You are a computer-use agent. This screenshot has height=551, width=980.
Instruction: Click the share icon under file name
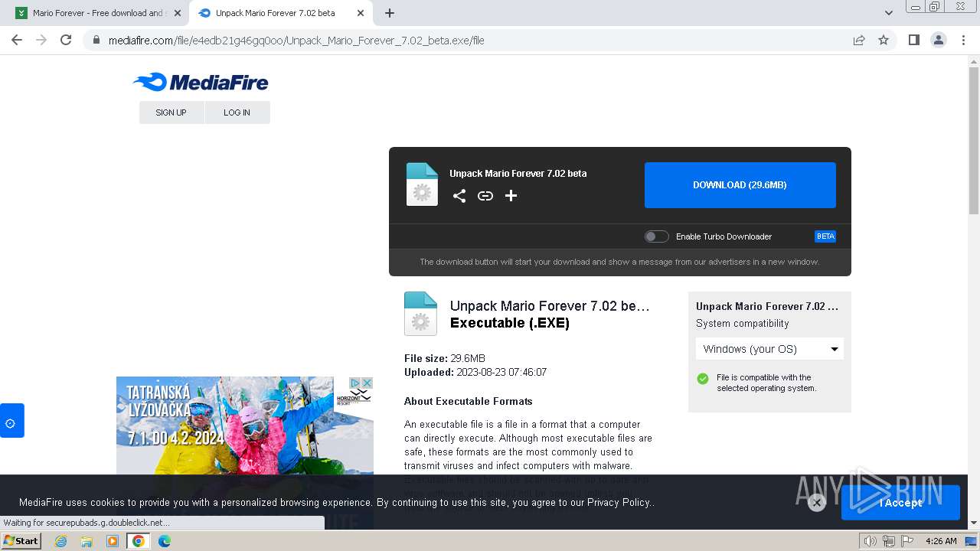click(x=459, y=196)
